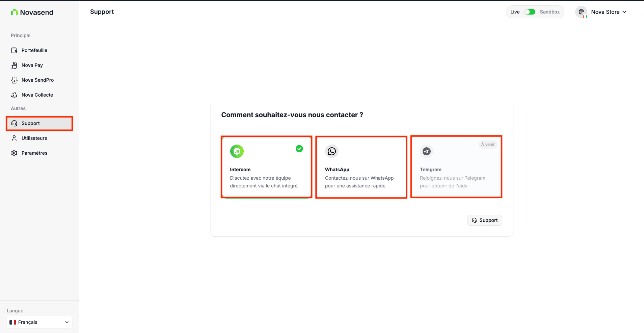Click the Nova SendPro sidebar icon
644x333 pixels.
(14, 80)
